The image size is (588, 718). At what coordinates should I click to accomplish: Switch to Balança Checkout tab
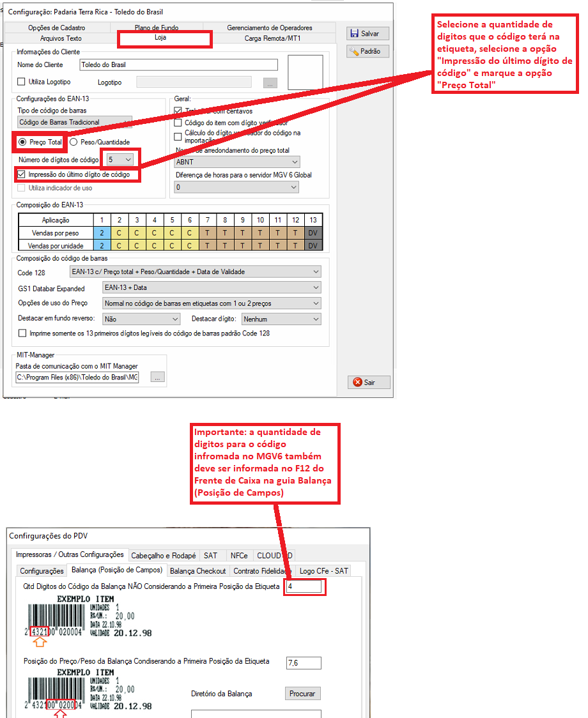(x=197, y=570)
